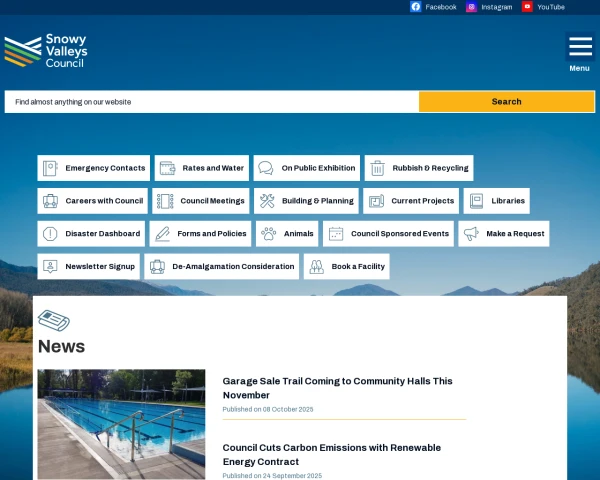600x480 pixels.
Task: Open the Disaster Dashboard tile
Action: [x=91, y=234]
